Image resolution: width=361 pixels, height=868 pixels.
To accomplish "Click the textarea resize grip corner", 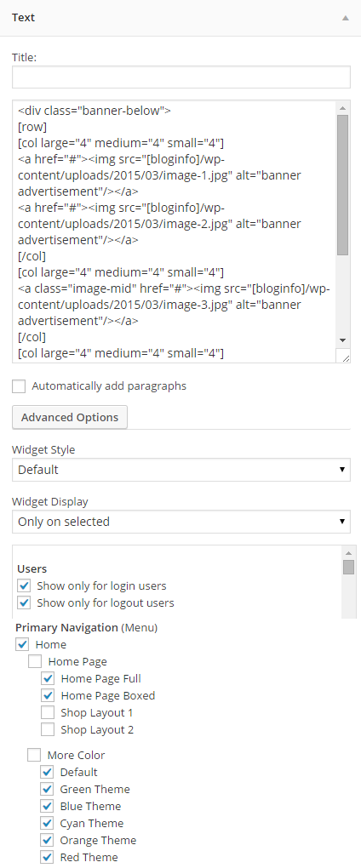I will point(343,356).
